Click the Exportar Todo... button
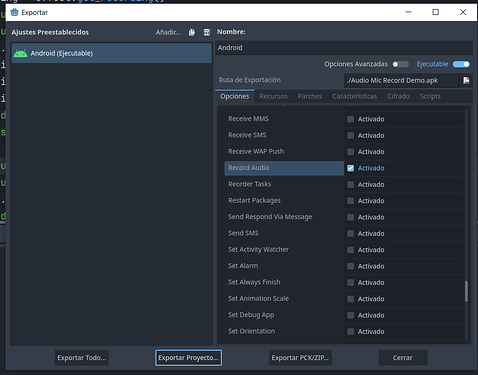 [82, 358]
